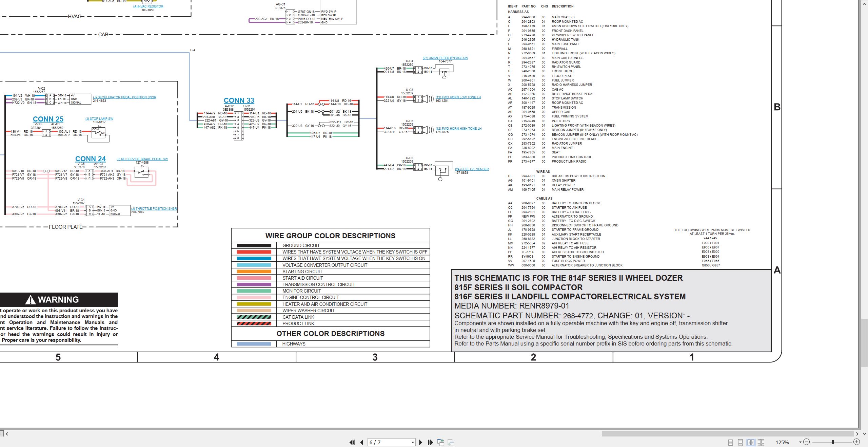This screenshot has width=868, height=447.
Task: Open the zoom level dropdown arrow
Action: click(800, 442)
